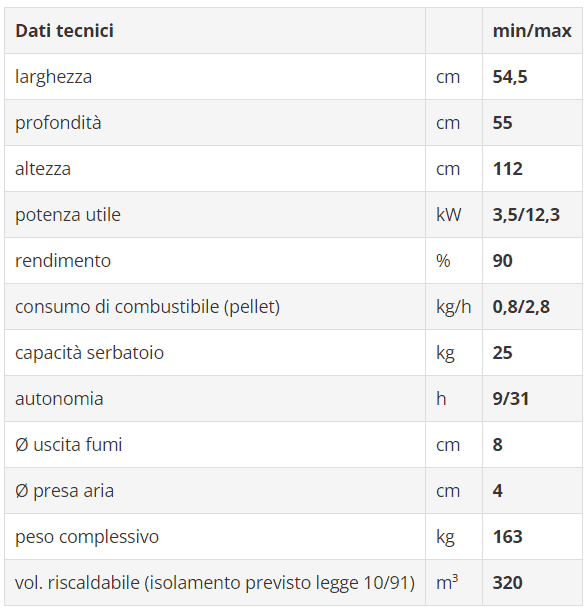Select the 'min/max' column header
Viewport: 588px width, 611px height.
point(532,30)
